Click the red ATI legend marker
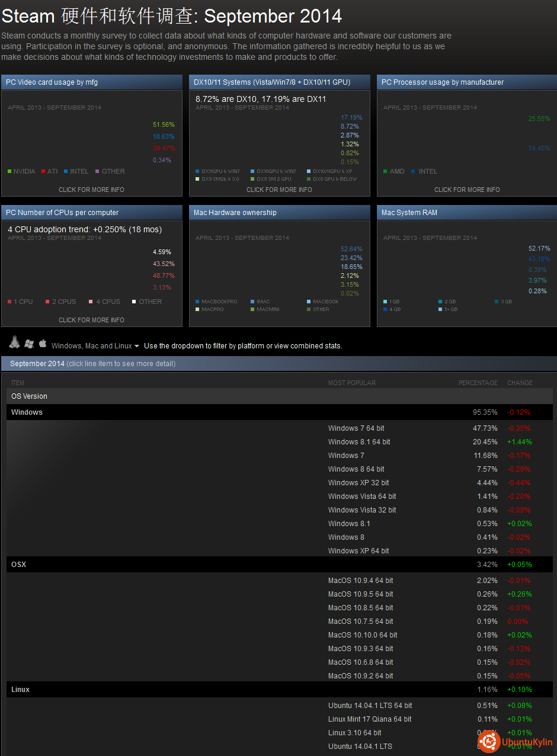Image resolution: width=557 pixels, height=756 pixels. coord(43,171)
